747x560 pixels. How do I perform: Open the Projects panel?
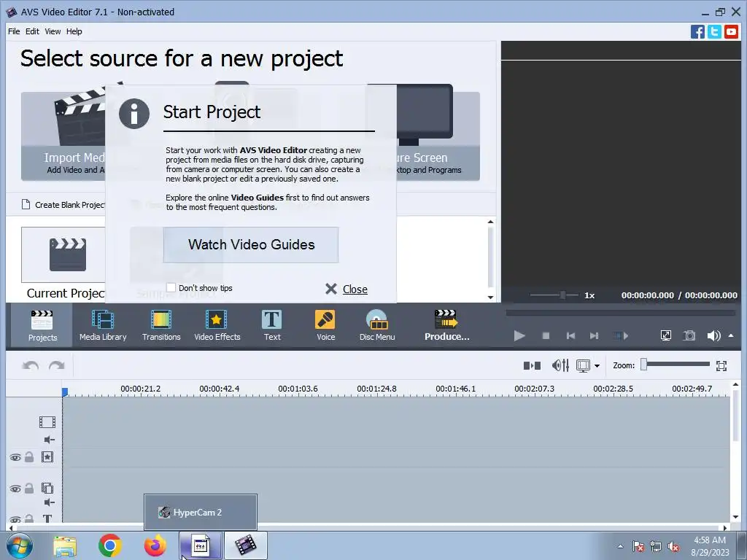pos(42,326)
